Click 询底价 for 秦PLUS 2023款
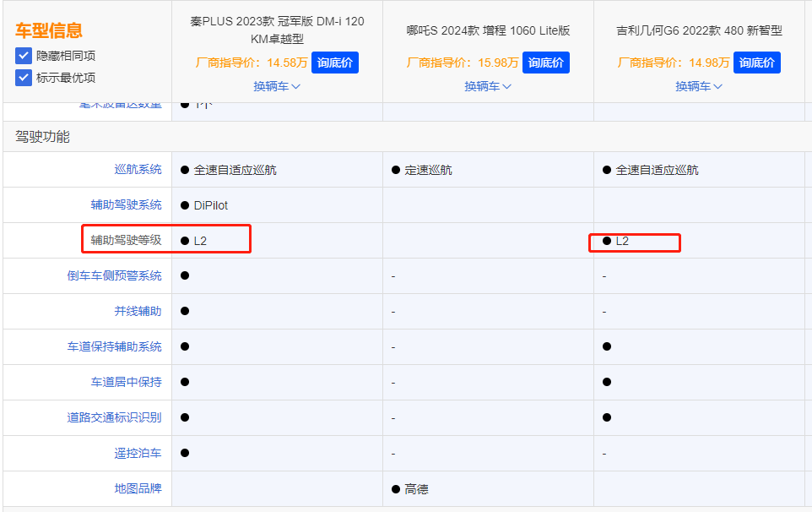Image resolution: width=812 pixels, height=512 pixels. click(334, 63)
